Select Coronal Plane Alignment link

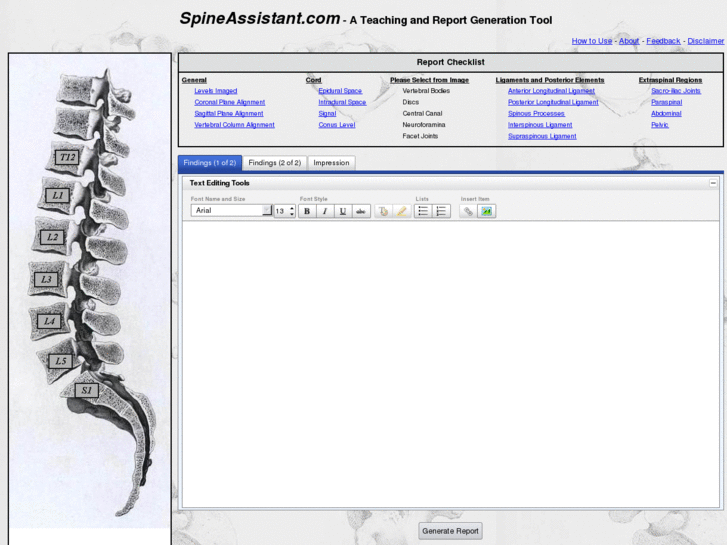click(x=230, y=102)
